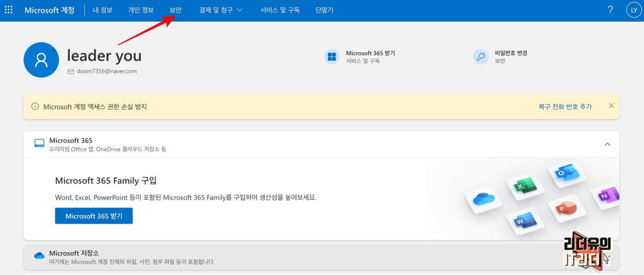
Task: Click the Microsoft 365 Family 구입 heading
Action: [x=106, y=180]
